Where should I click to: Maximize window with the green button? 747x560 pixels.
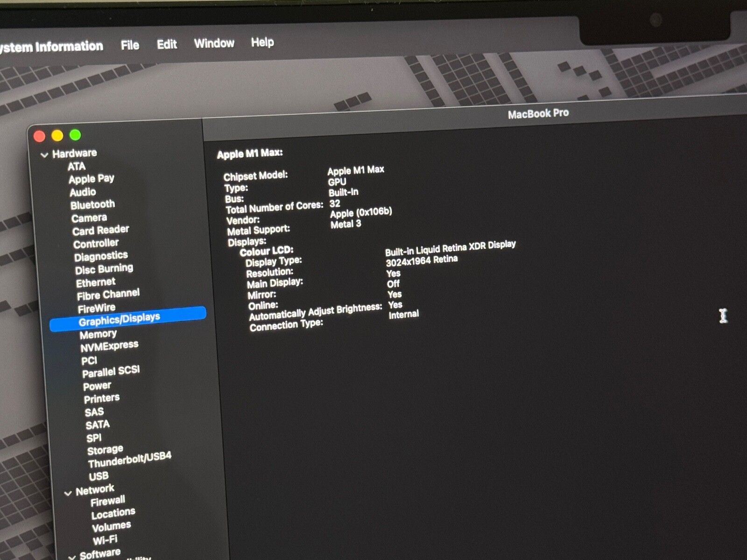click(75, 135)
